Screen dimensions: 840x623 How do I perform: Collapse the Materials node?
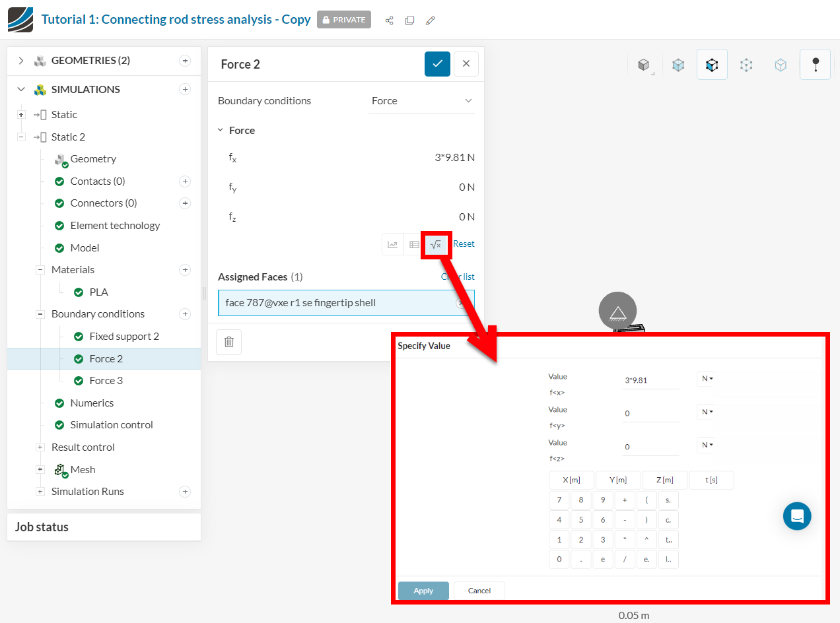point(40,270)
